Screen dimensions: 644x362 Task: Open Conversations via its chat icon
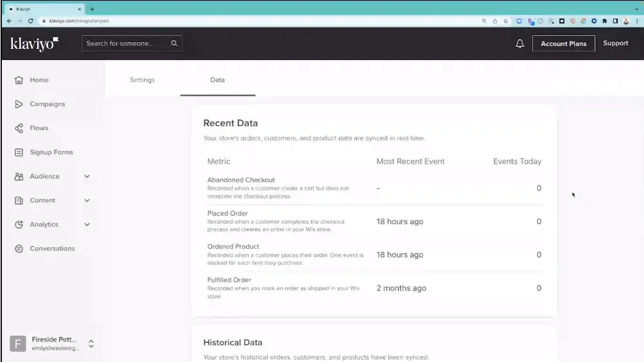19,249
